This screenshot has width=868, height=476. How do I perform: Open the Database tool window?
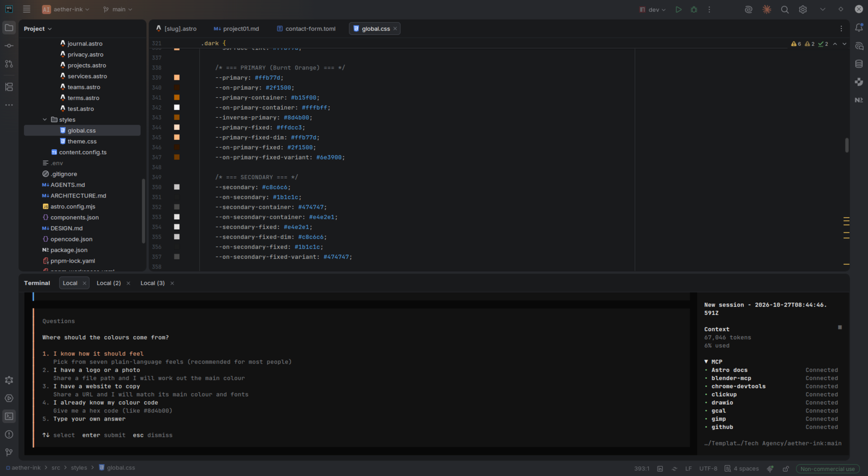point(859,64)
